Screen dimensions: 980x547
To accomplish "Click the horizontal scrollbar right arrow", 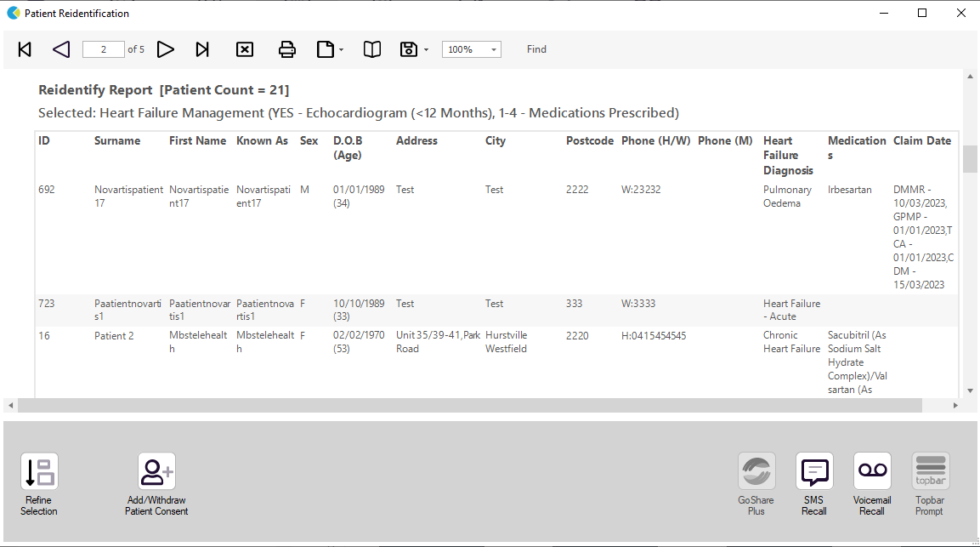I will click(x=955, y=406).
